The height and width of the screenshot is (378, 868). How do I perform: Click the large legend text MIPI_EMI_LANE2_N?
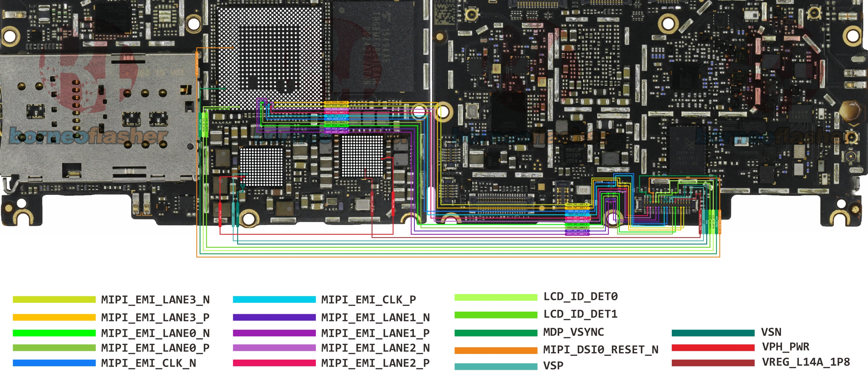(375, 348)
